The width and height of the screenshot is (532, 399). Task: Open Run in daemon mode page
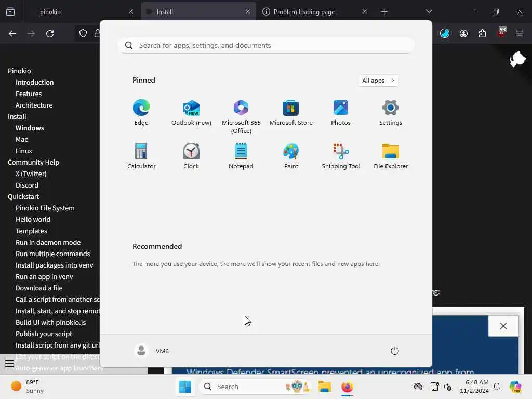(48, 242)
